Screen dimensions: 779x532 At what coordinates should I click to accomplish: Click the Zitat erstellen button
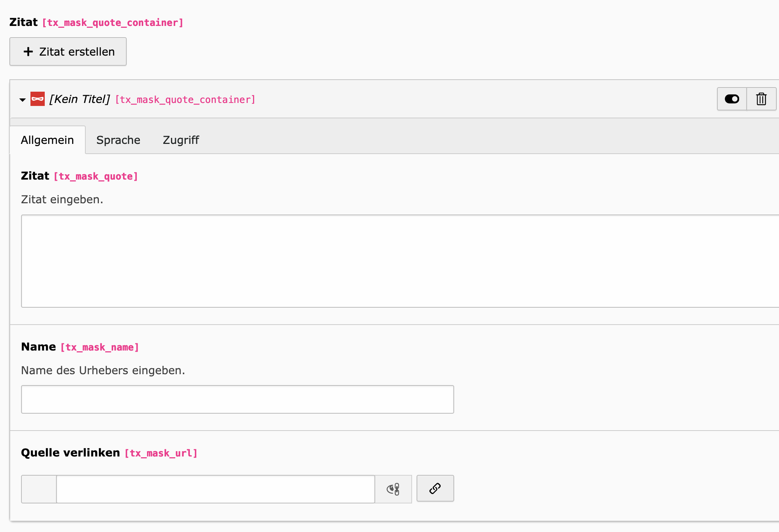point(68,51)
